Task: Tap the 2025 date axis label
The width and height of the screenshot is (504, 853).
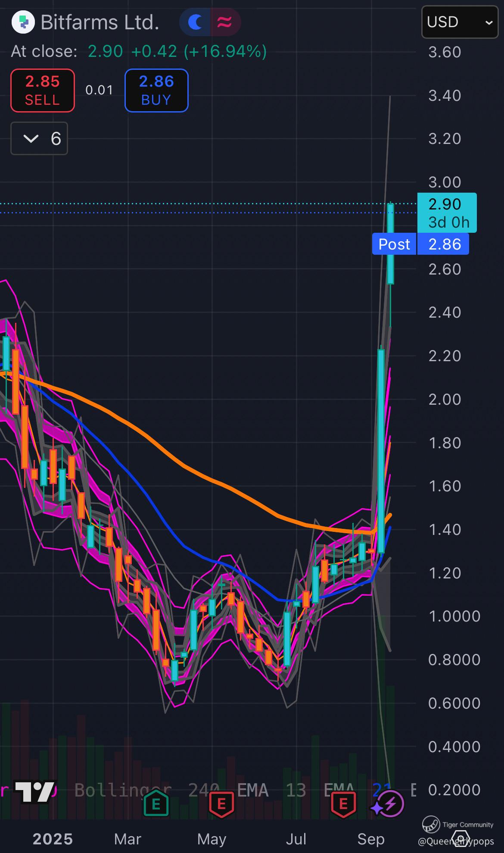Action: [x=53, y=839]
